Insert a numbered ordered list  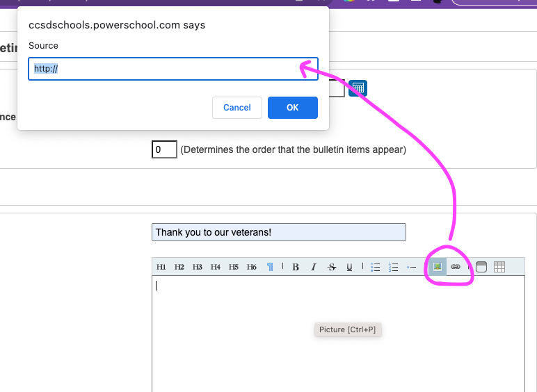coord(394,267)
